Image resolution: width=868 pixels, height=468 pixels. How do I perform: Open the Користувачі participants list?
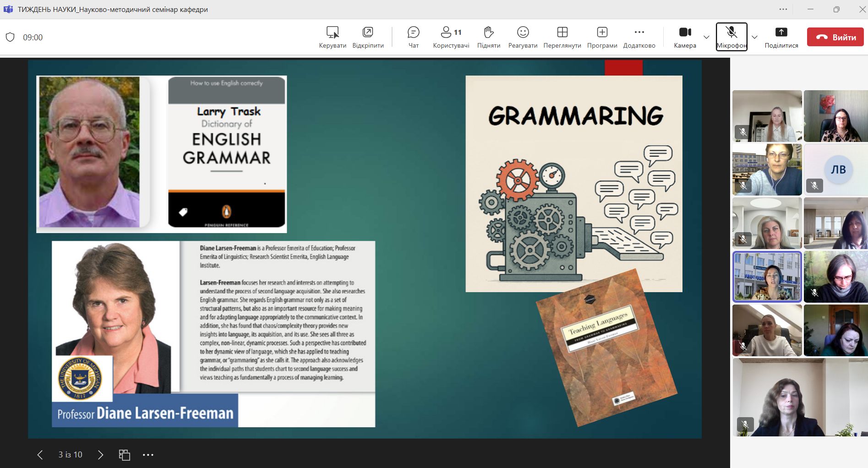pyautogui.click(x=451, y=37)
